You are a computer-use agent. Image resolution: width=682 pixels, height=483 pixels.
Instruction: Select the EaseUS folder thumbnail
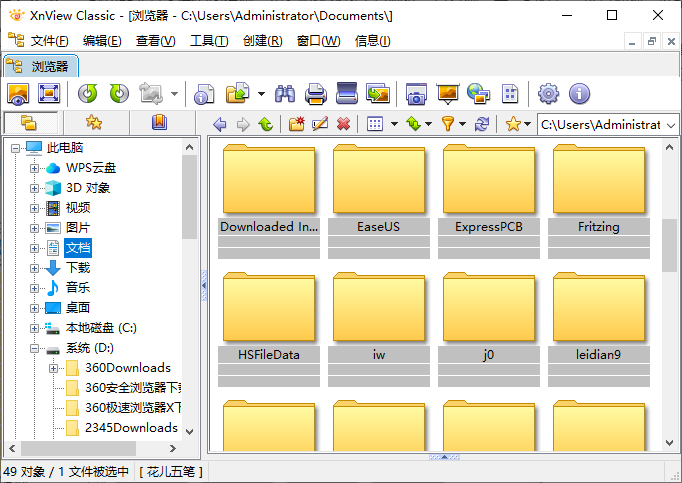[379, 201]
